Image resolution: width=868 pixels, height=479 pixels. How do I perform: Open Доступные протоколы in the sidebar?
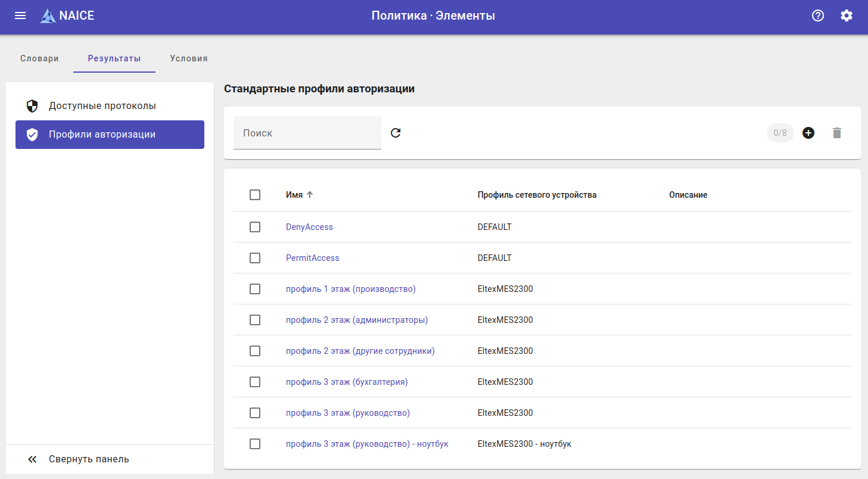tap(102, 106)
